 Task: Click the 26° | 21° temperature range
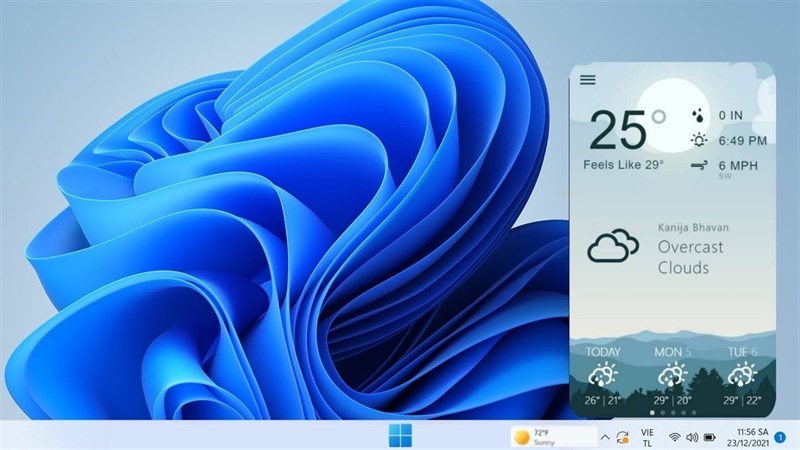[603, 401]
